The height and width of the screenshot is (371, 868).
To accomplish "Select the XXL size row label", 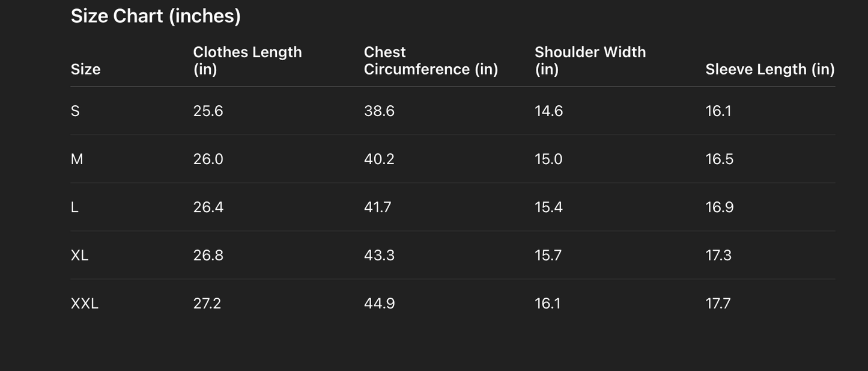I will point(85,304).
